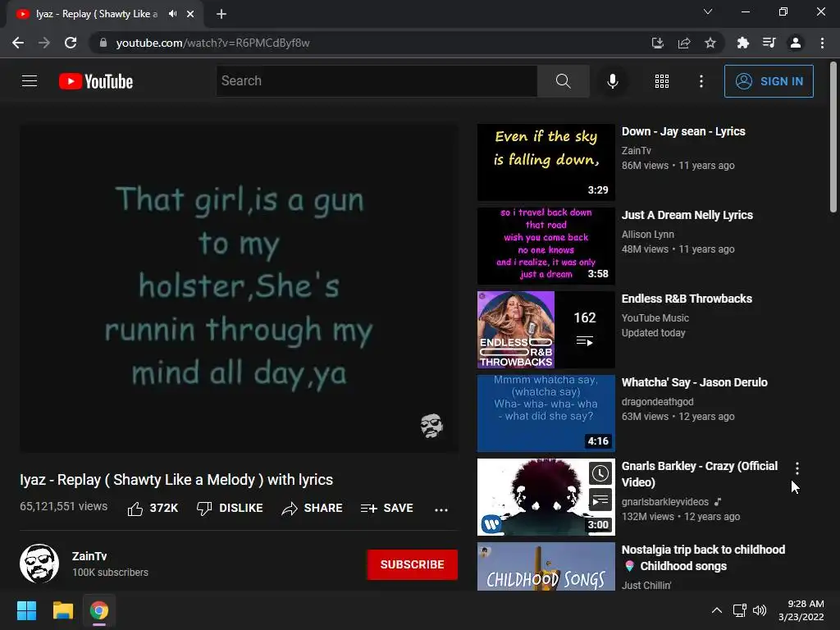The height and width of the screenshot is (630, 840).
Task: Toggle DISLIKE on the video
Action: (230, 508)
